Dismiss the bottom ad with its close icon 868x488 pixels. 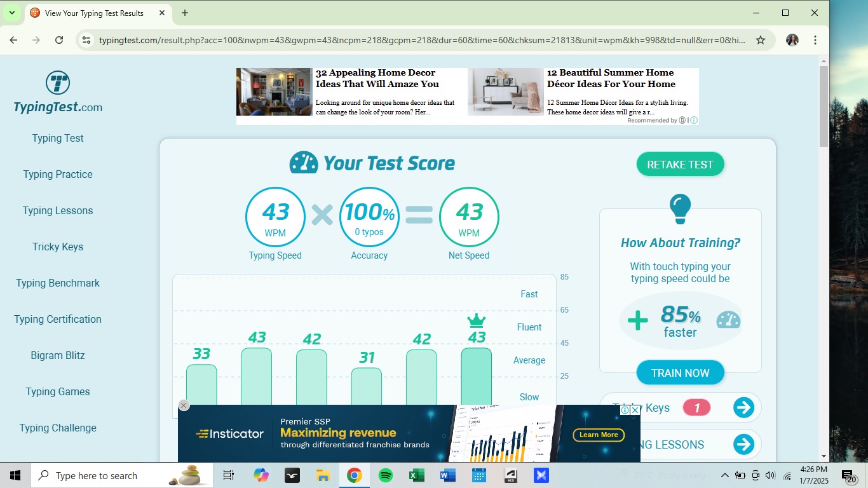coord(184,405)
